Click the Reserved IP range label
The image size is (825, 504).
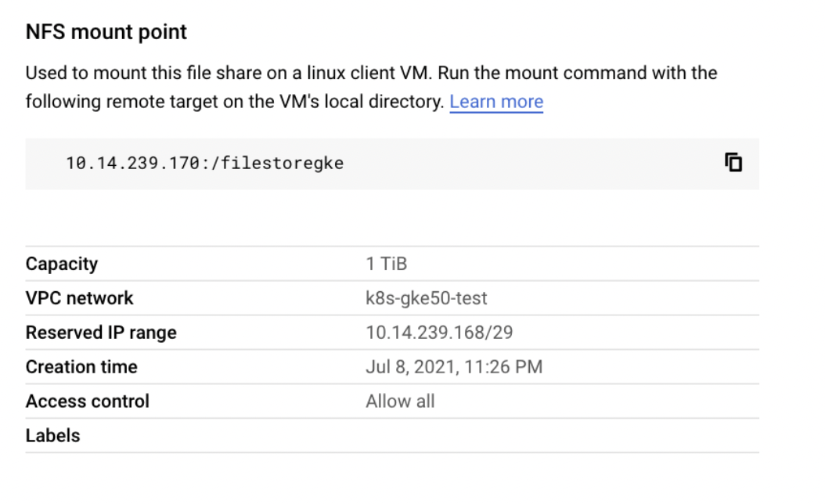[x=101, y=333]
